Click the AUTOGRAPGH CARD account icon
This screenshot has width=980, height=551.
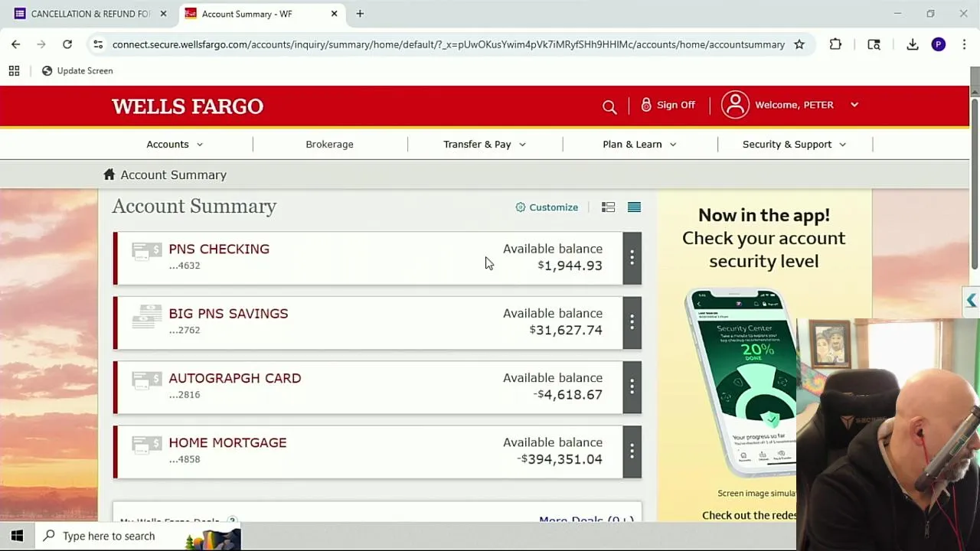pos(146,380)
